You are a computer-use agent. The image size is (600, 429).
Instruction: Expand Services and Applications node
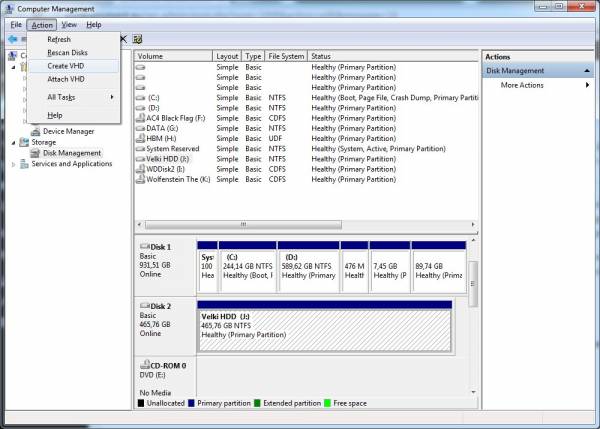[x=13, y=164]
